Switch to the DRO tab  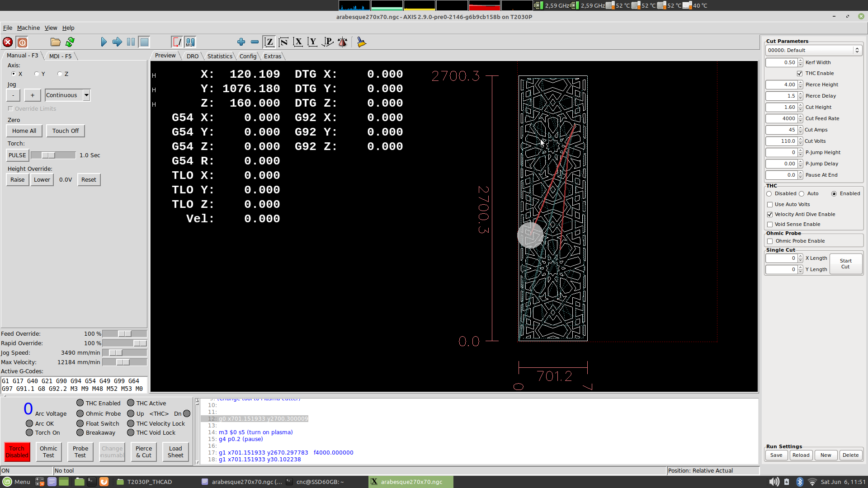point(192,56)
